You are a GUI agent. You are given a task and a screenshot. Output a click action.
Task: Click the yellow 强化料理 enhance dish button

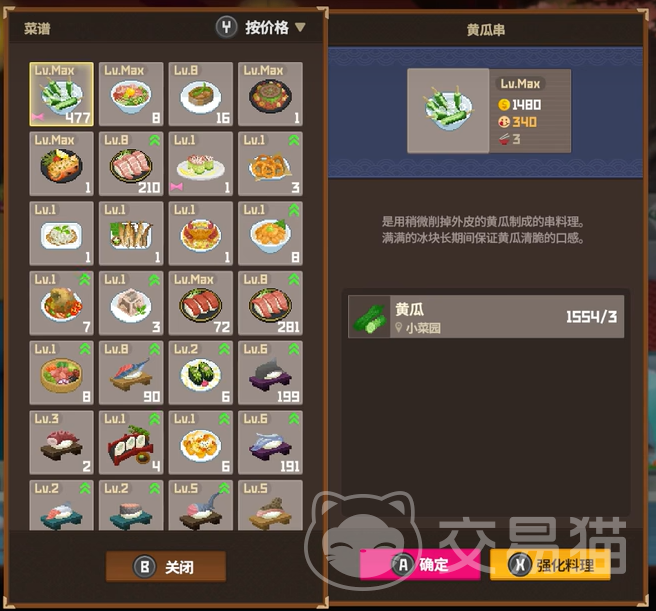550,565
